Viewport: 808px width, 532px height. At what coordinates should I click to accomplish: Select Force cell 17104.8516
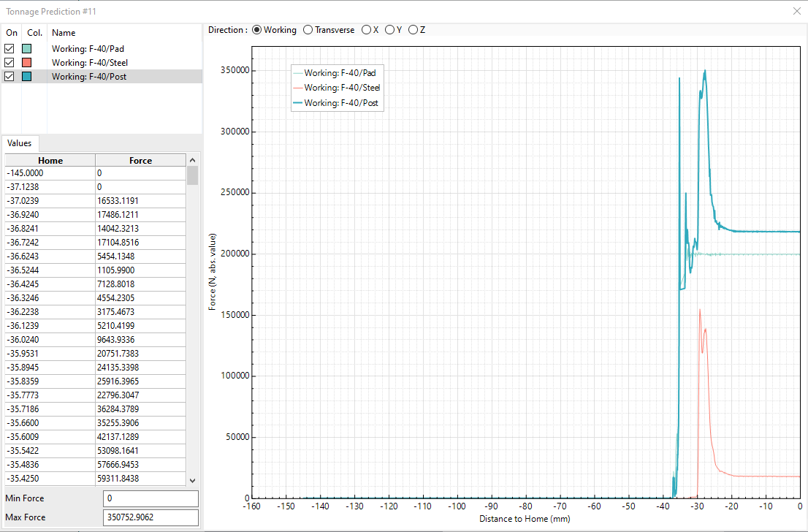(141, 243)
